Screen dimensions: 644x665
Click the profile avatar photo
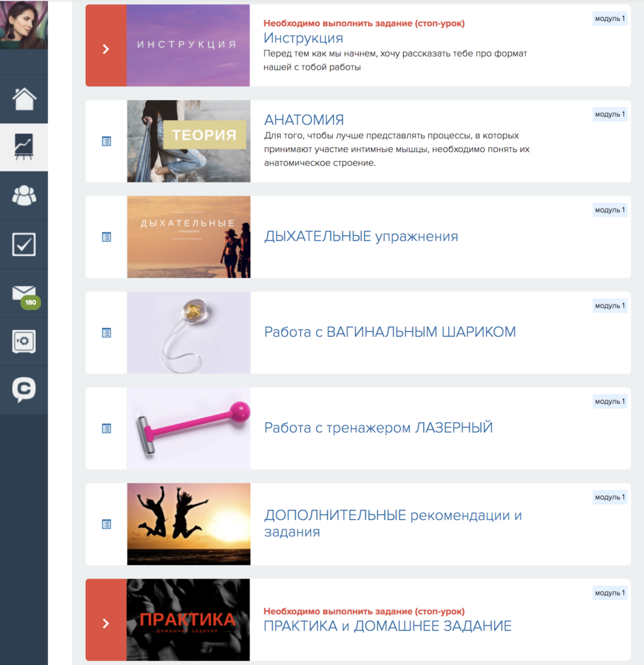tap(23, 25)
